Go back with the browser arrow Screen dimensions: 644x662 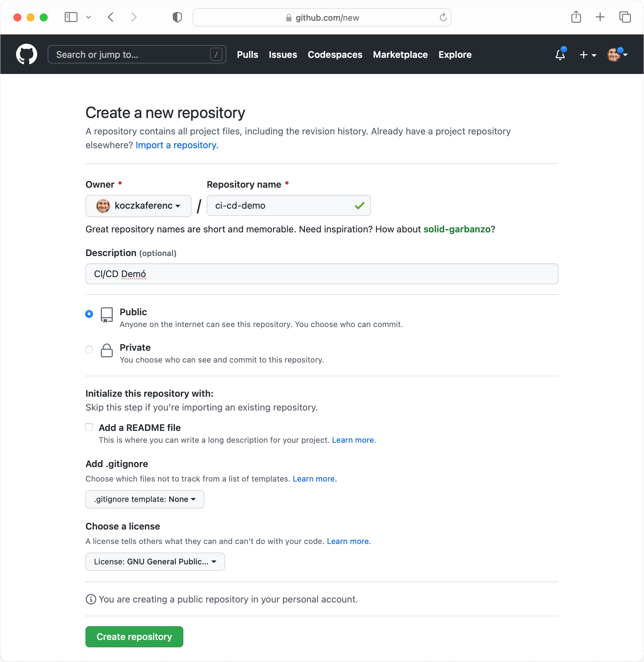(111, 17)
